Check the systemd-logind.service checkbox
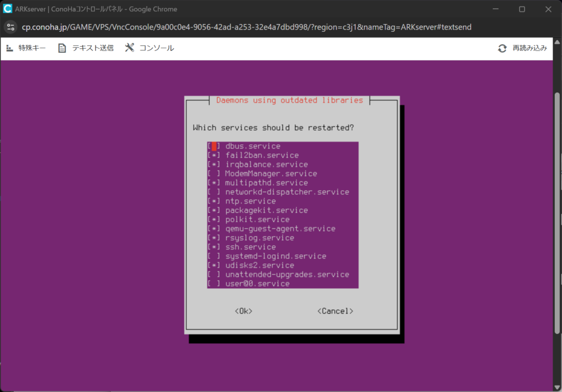Image resolution: width=562 pixels, height=392 pixels. [x=214, y=257]
